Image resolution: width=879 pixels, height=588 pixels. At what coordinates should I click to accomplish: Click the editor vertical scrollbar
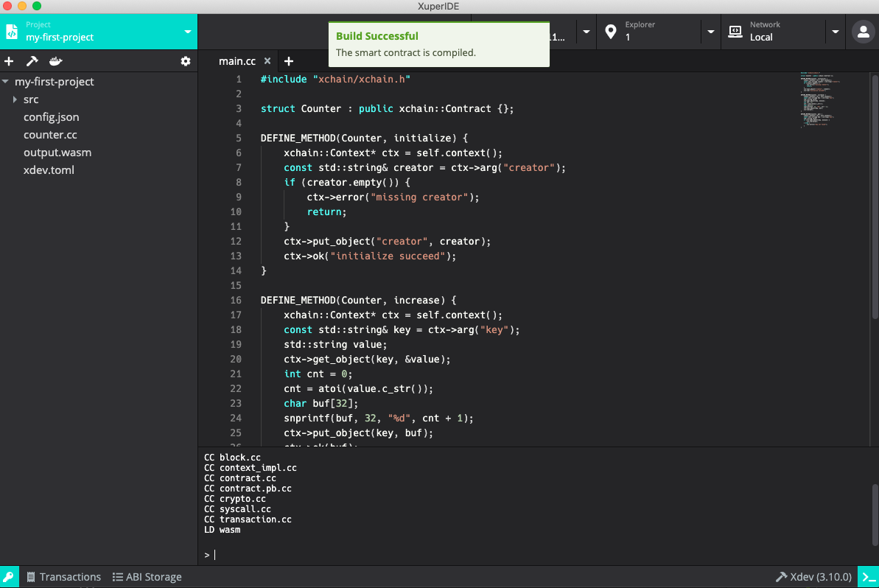(x=875, y=197)
